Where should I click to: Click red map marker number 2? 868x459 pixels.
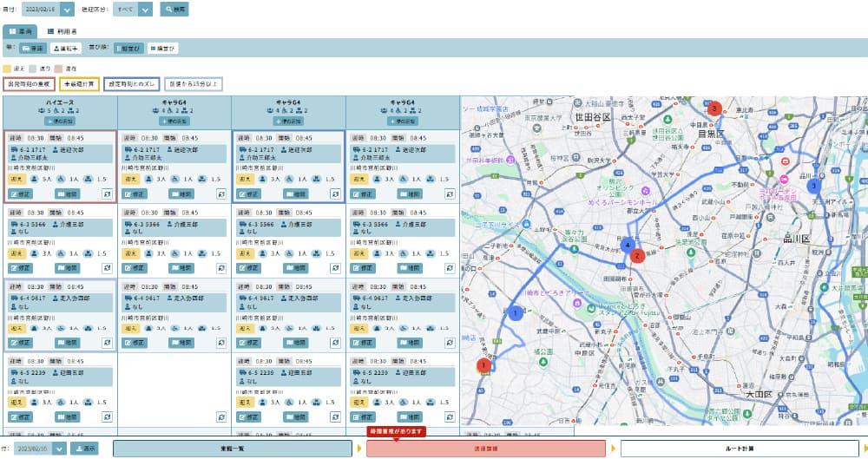point(637,255)
